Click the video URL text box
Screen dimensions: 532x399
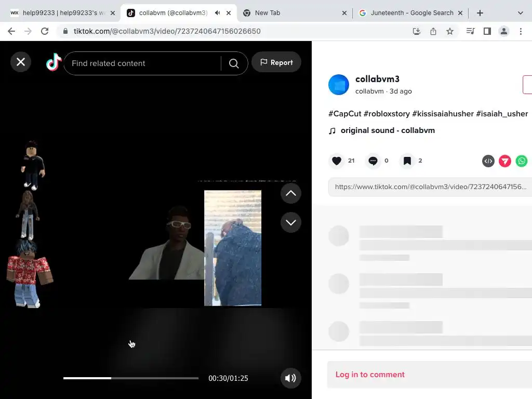click(x=430, y=187)
